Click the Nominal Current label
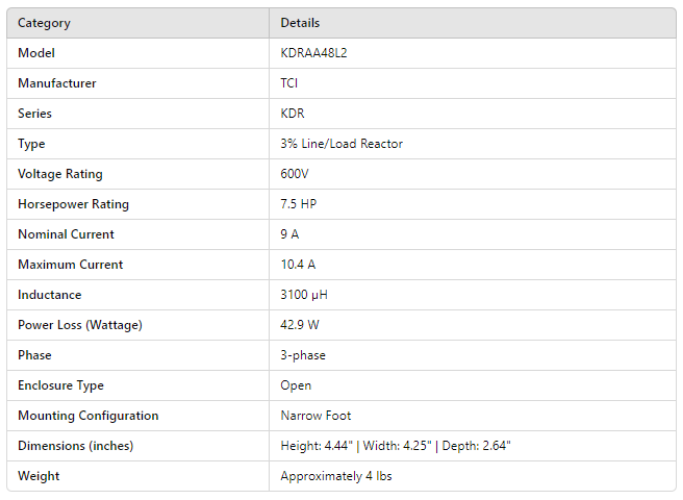This screenshot has height=500, width=683. [66, 234]
